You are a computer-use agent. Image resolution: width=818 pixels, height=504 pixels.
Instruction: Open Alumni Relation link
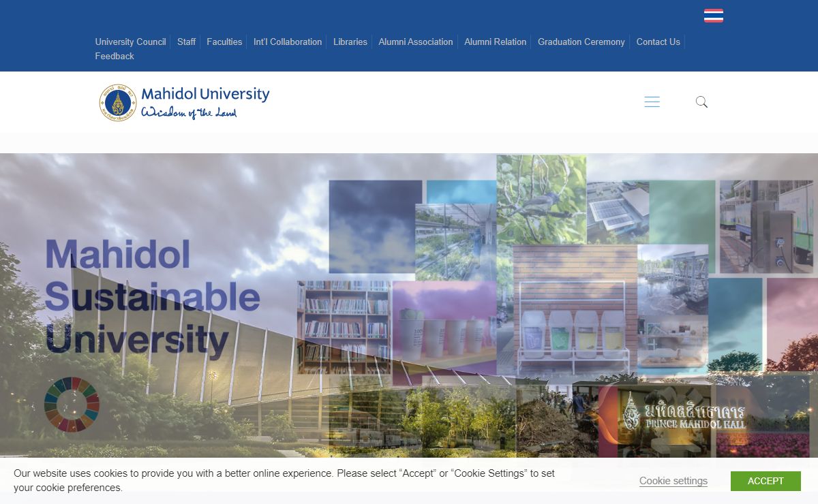point(496,42)
